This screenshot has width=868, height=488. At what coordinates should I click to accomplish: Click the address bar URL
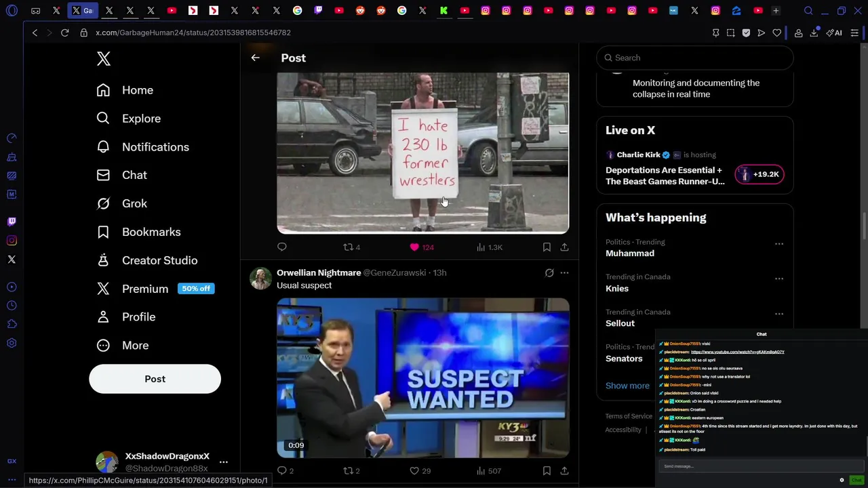(193, 33)
